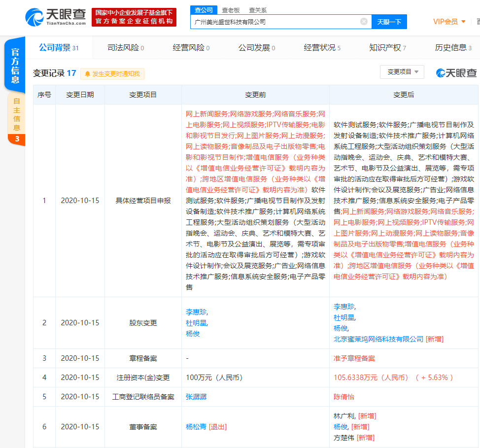The image size is (480, 448).
Task: Open the 经营风险 tab
Action: pos(191,48)
